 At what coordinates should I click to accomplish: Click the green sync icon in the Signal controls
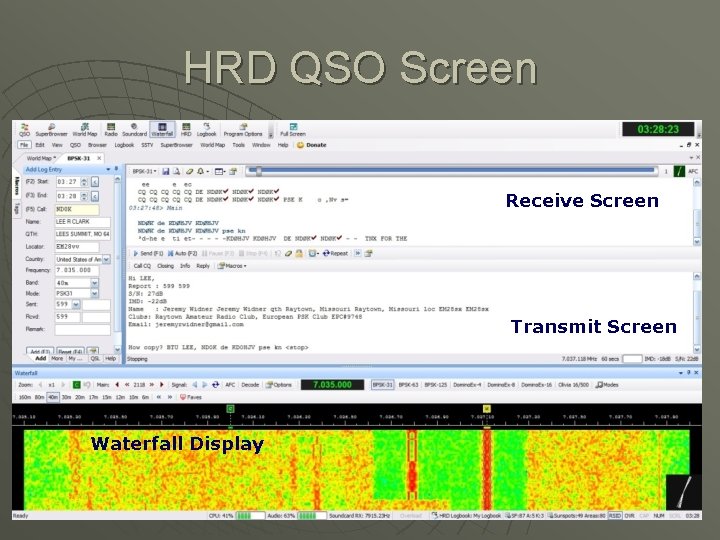tap(215, 385)
